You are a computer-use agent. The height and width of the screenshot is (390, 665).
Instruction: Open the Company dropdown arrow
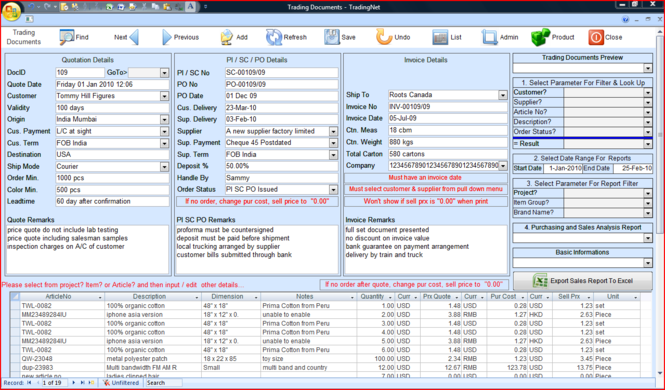click(503, 166)
